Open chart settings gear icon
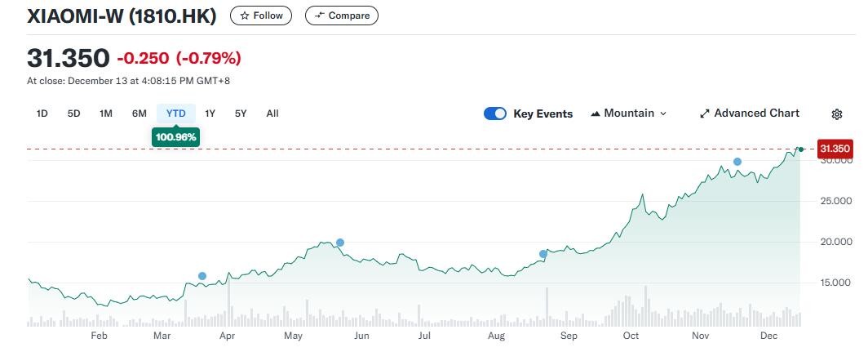The image size is (868, 352). 837,114
